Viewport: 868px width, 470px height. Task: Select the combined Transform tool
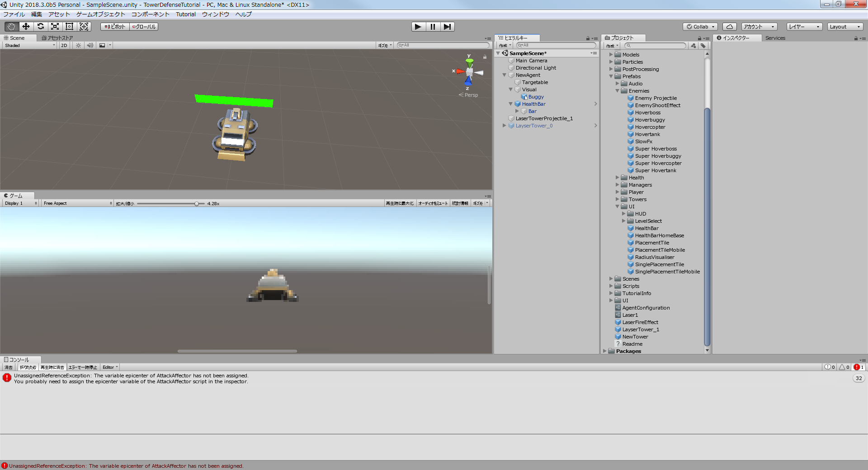(x=84, y=27)
